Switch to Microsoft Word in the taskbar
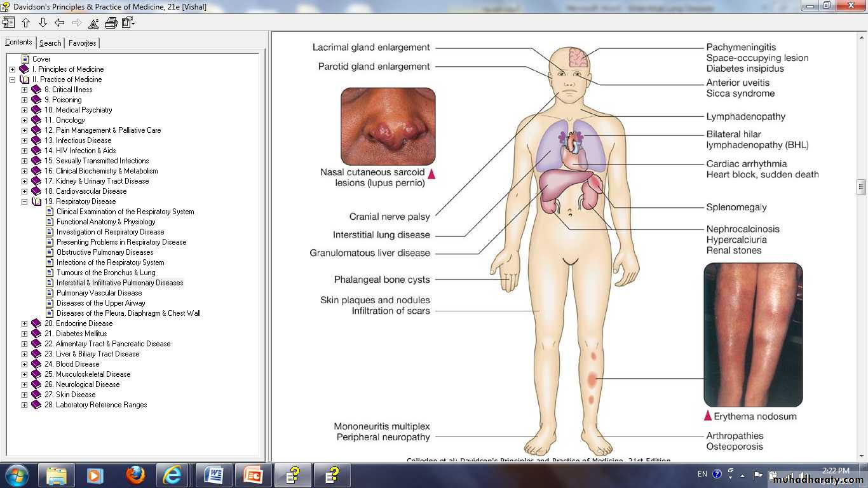The height and width of the screenshot is (488, 868). click(x=214, y=475)
